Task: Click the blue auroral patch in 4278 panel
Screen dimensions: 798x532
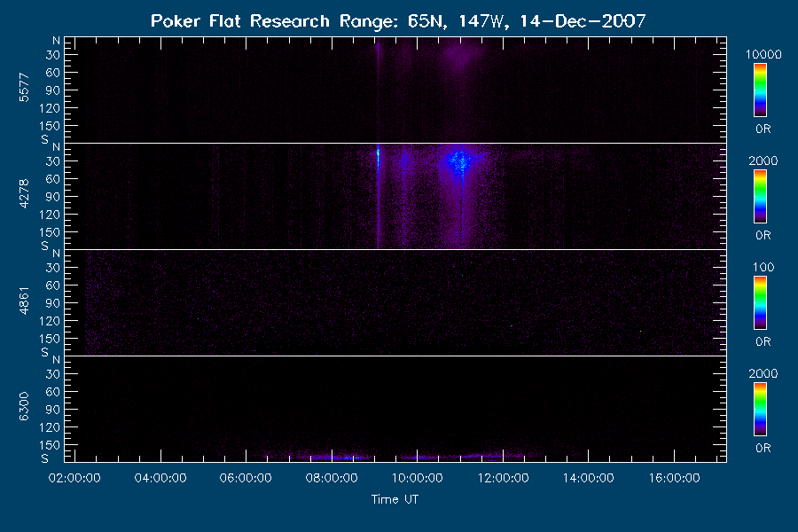Action: (459, 162)
